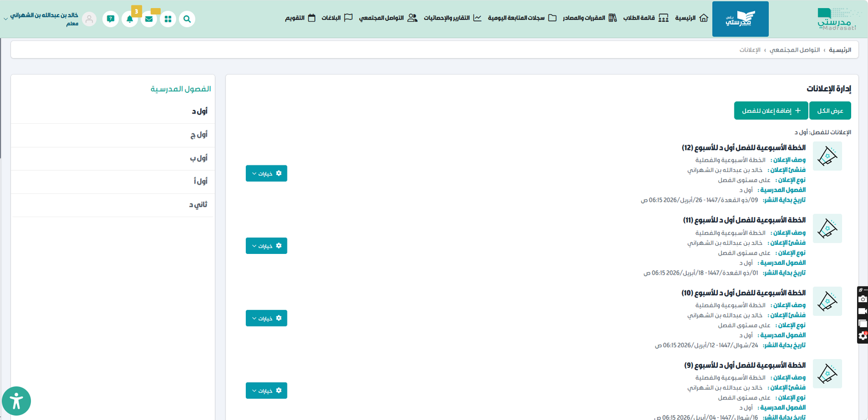Open سجلات المتابعة اليومية menu item
The image size is (868, 420).
[522, 18]
